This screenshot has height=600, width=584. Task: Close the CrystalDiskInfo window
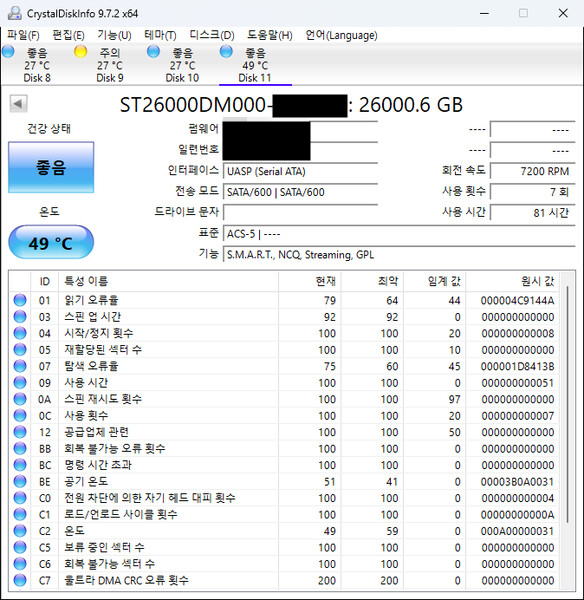point(563,13)
